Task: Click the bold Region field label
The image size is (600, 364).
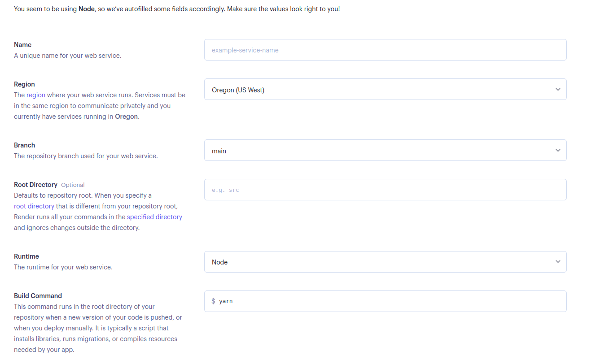Action: pos(24,84)
